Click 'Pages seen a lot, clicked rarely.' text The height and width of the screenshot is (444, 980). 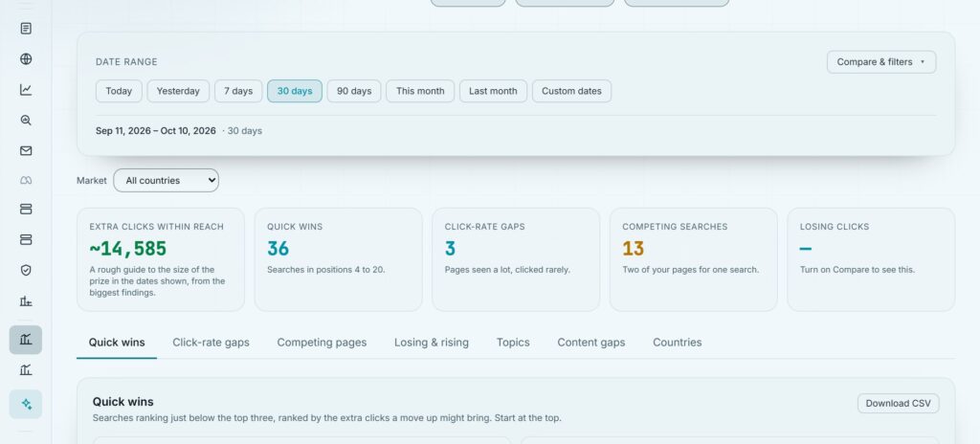click(507, 270)
